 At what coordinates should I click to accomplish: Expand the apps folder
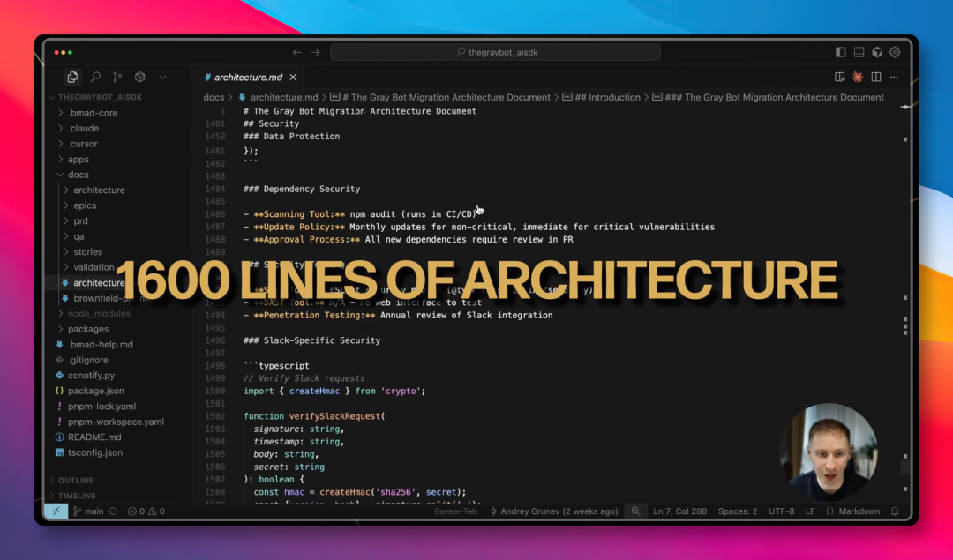79,159
